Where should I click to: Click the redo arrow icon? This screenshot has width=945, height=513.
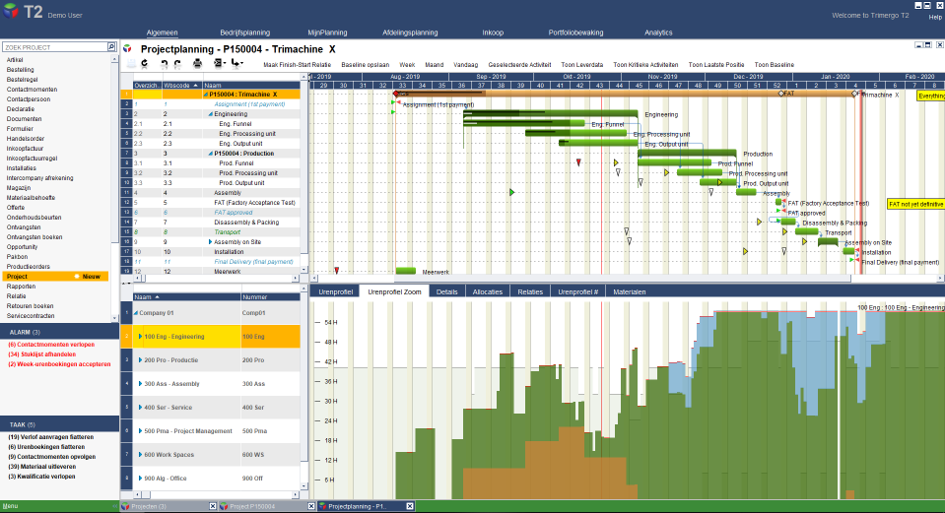[177, 63]
